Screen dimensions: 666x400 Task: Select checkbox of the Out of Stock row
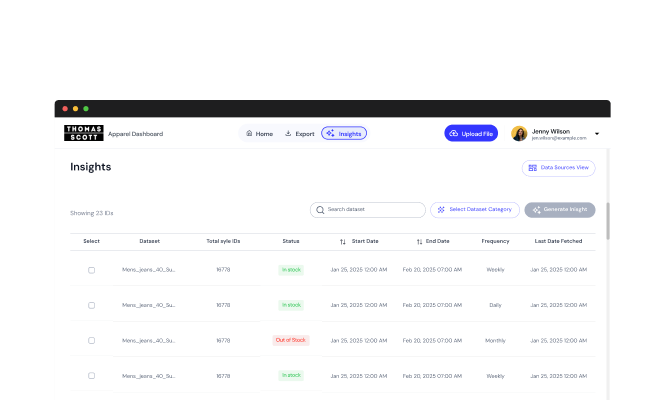pos(91,340)
